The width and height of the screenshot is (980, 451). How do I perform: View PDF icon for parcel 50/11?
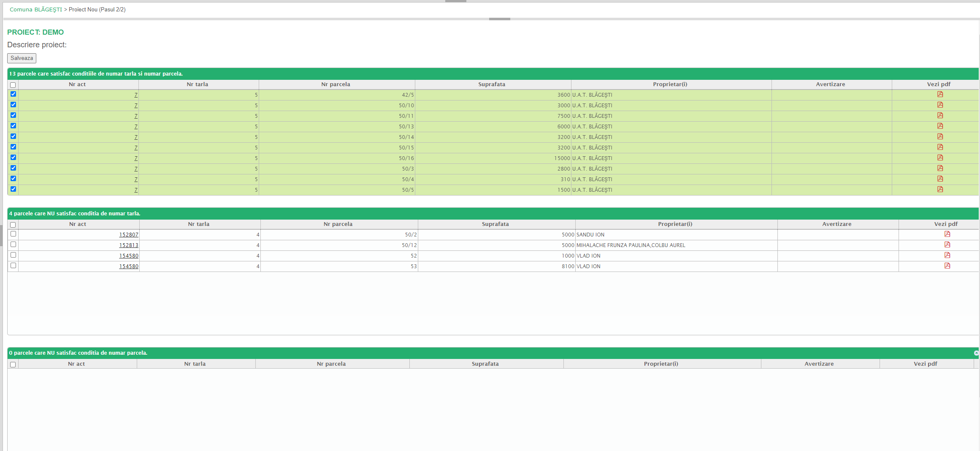pos(940,116)
